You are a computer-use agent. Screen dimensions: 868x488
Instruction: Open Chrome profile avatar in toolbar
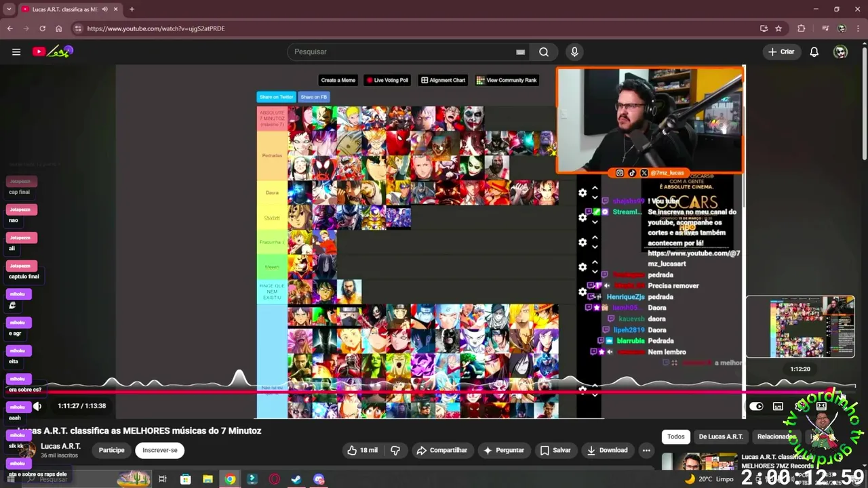tap(842, 28)
